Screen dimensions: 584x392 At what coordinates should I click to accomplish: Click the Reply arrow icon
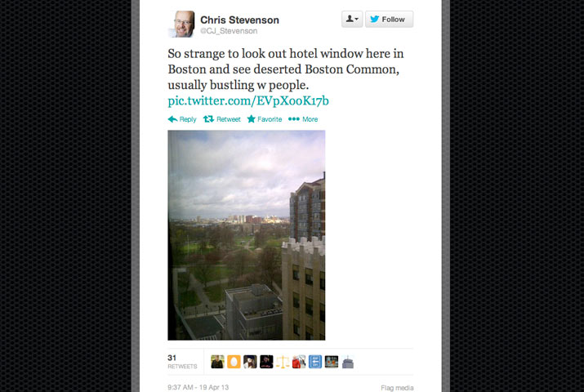click(172, 119)
